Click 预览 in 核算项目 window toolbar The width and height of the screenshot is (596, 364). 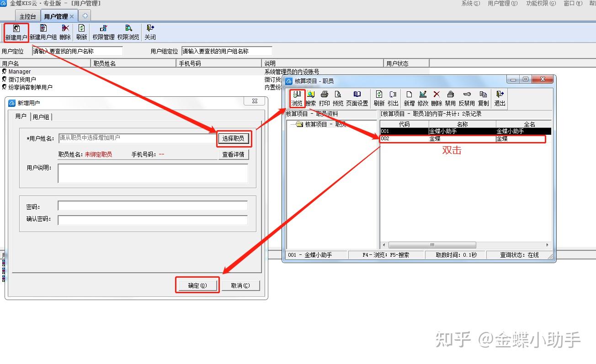point(338,98)
